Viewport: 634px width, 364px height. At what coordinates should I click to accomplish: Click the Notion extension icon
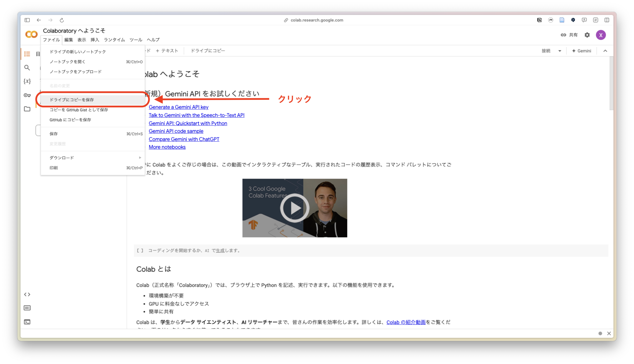[x=539, y=20]
